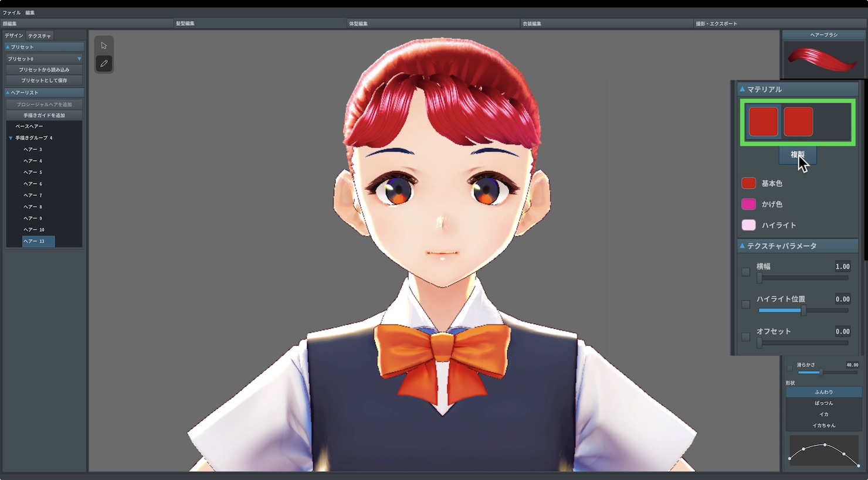Click the ハイライト位置 slider
Viewport: 868px width, 480px height.
click(802, 311)
